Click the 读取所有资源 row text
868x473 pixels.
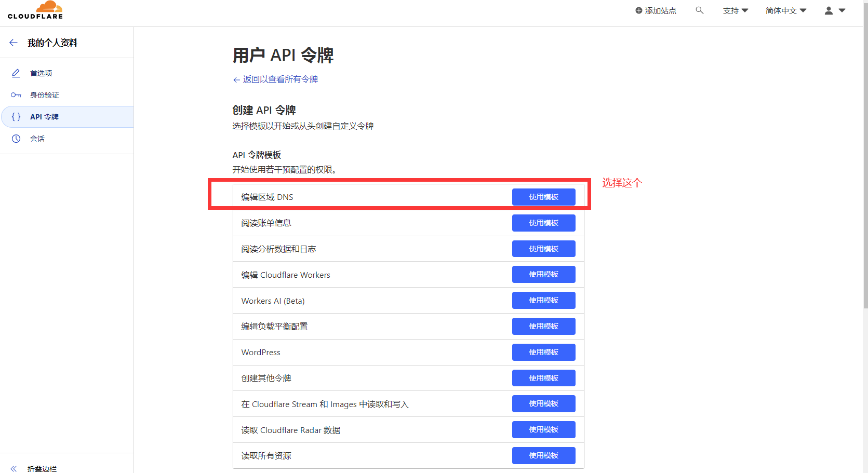click(x=266, y=456)
